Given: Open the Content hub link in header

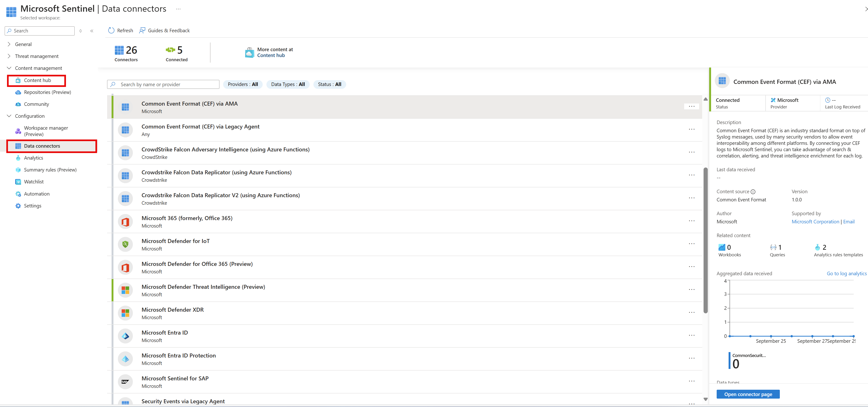Looking at the screenshot, I should 271,55.
